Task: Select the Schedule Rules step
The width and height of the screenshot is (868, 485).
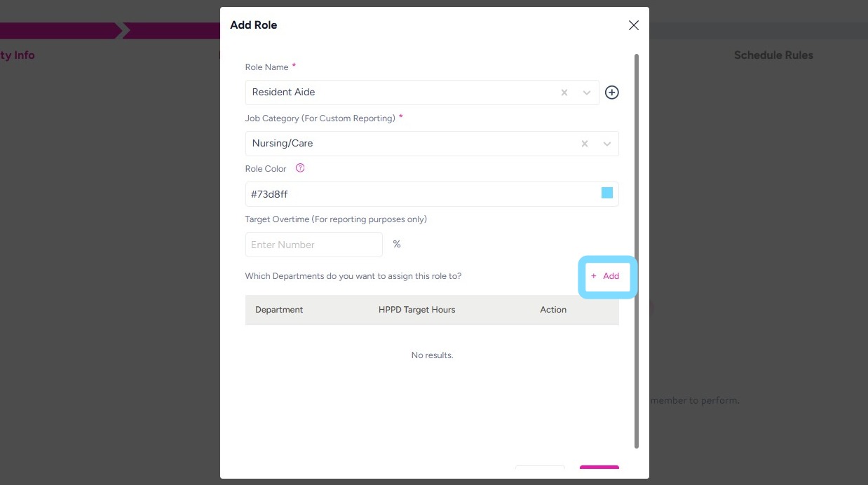Action: [x=773, y=55]
